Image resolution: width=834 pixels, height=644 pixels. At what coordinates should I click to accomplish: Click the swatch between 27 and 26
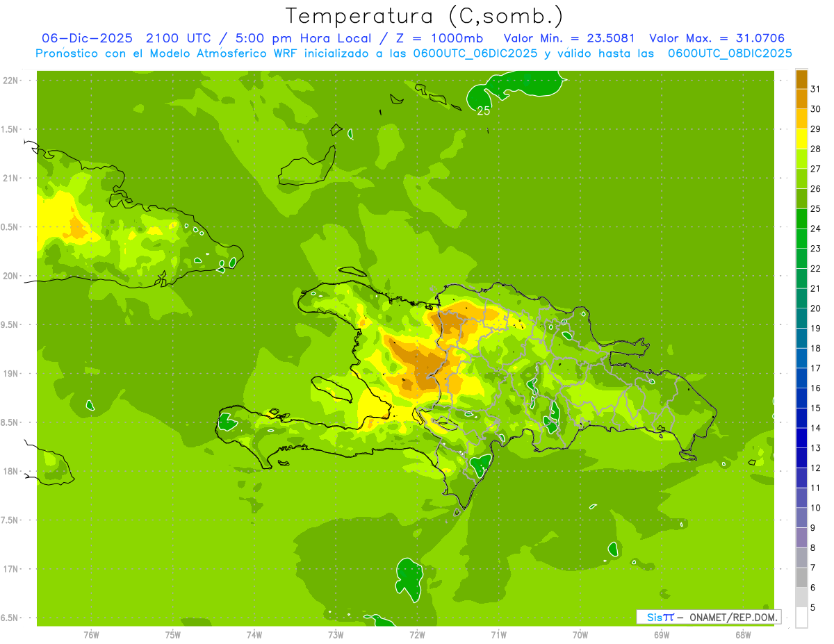(x=801, y=179)
